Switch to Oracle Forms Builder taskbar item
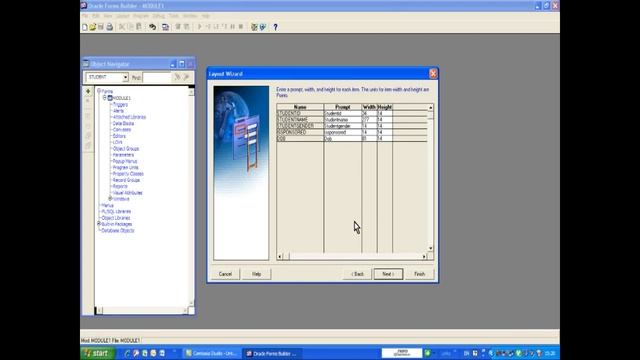The width and height of the screenshot is (640, 360). 272,353
